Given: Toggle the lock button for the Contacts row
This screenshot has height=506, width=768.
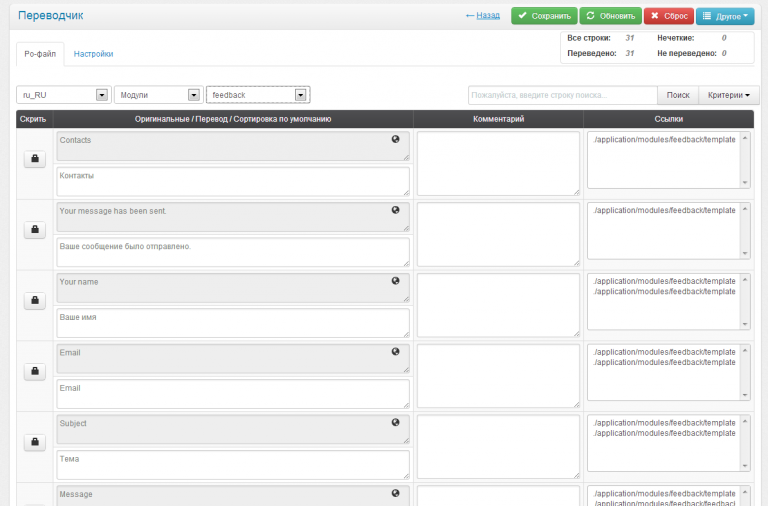Looking at the screenshot, I should (x=35, y=159).
